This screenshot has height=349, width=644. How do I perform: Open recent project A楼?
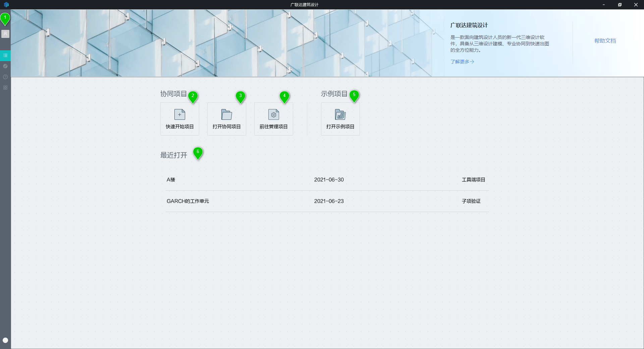coord(327,180)
